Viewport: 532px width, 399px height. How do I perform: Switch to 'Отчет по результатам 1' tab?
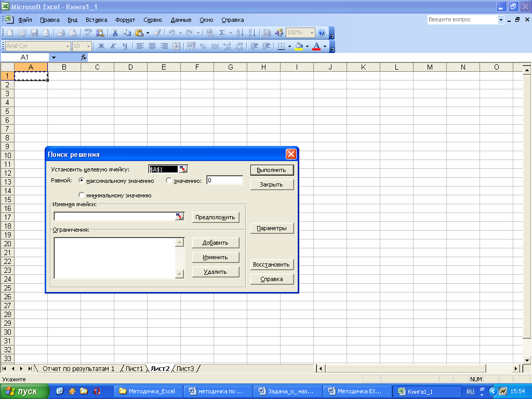click(x=78, y=368)
